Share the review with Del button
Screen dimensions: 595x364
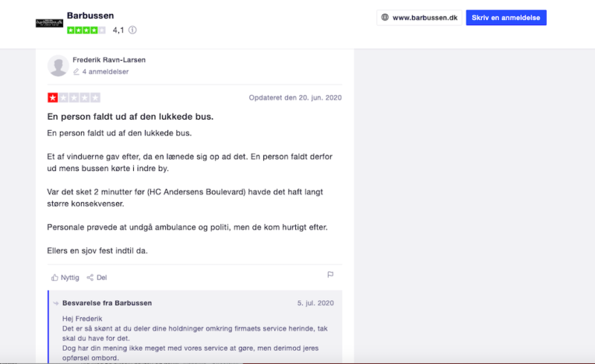click(97, 278)
